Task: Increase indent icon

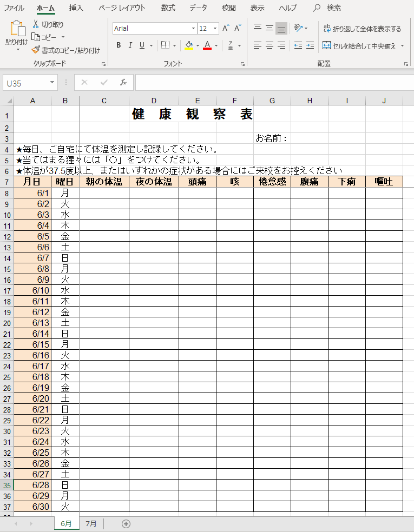Action: [310, 45]
